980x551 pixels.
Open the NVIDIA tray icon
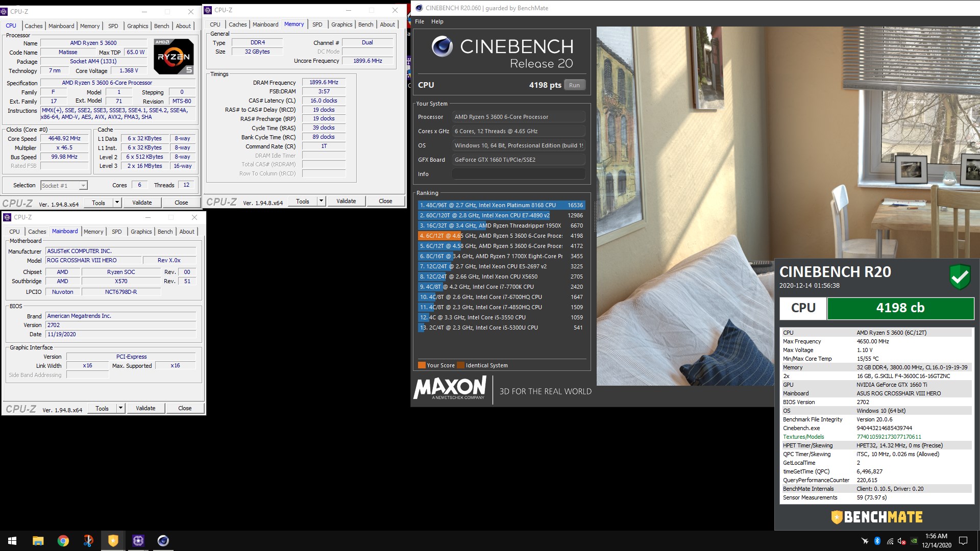(x=914, y=541)
